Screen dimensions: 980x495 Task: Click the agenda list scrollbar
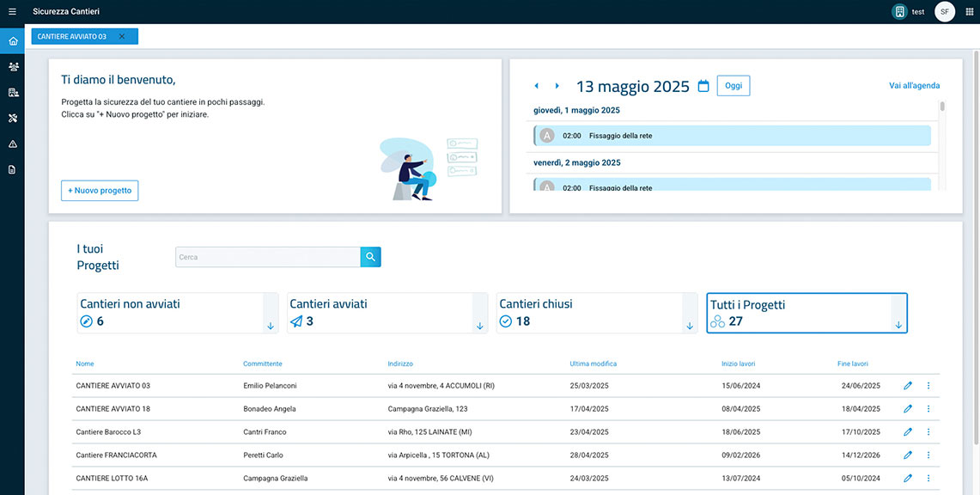pyautogui.click(x=942, y=107)
